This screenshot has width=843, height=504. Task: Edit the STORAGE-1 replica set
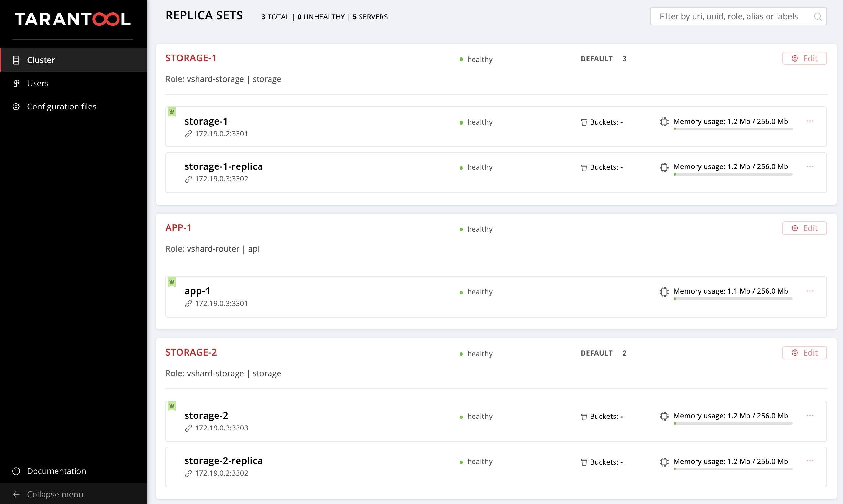(804, 58)
